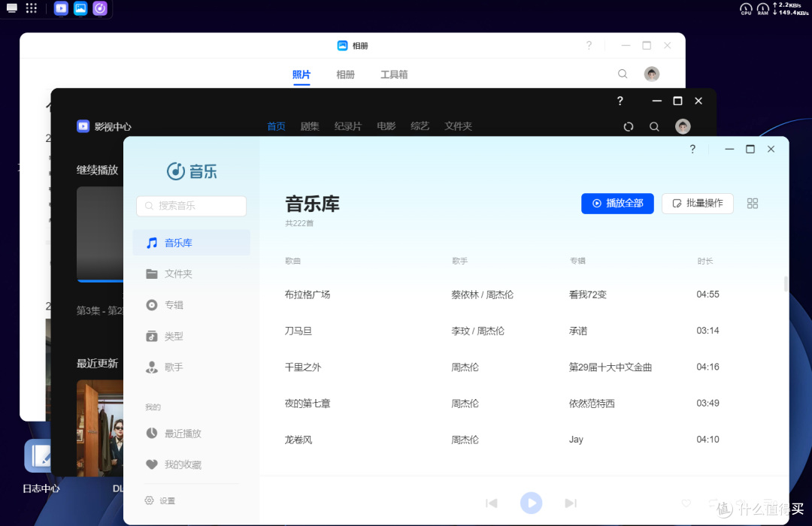Refresh the 影视中心 library

point(628,126)
